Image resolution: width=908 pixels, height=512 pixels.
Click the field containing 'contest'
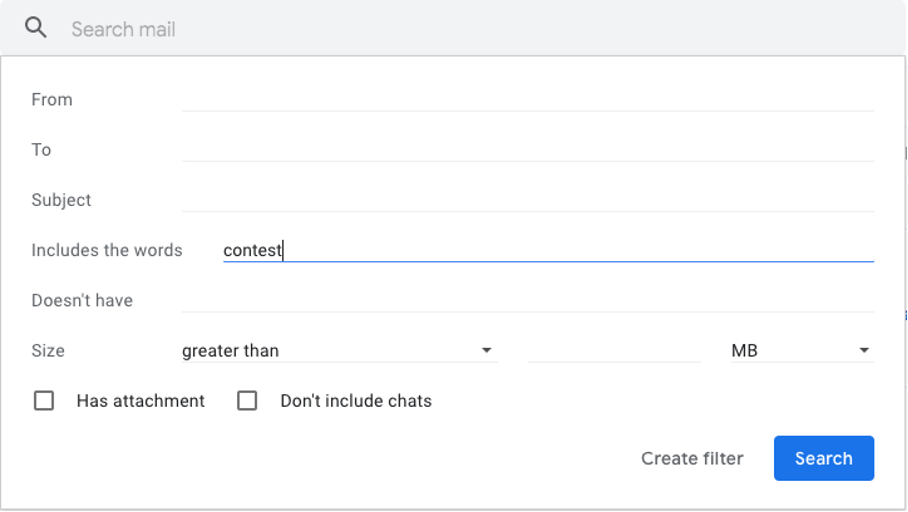548,250
